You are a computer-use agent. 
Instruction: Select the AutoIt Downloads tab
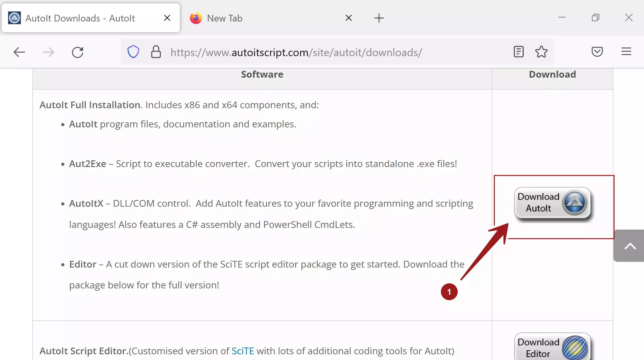click(81, 18)
